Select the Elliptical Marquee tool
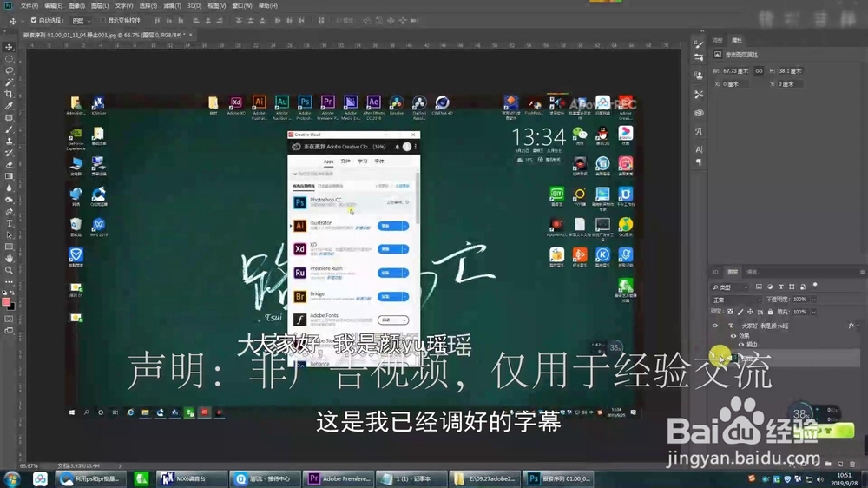 point(9,59)
